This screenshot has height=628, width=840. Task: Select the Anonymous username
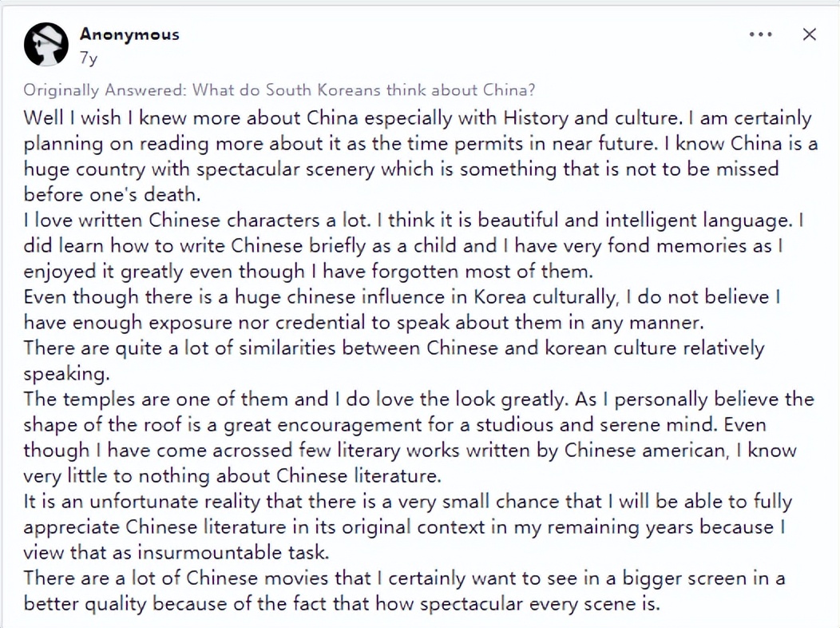click(x=129, y=34)
